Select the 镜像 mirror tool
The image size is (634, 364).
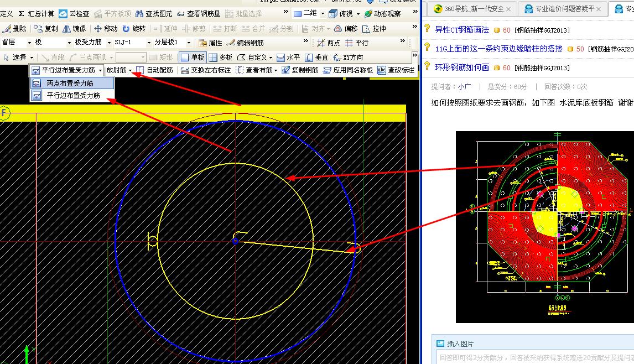[x=74, y=29]
